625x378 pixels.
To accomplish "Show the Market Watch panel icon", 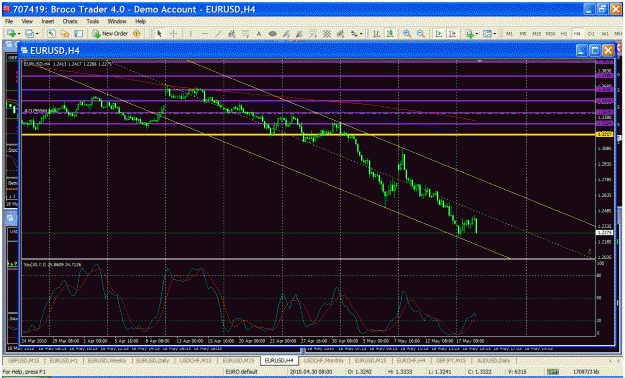I will 51,34.
